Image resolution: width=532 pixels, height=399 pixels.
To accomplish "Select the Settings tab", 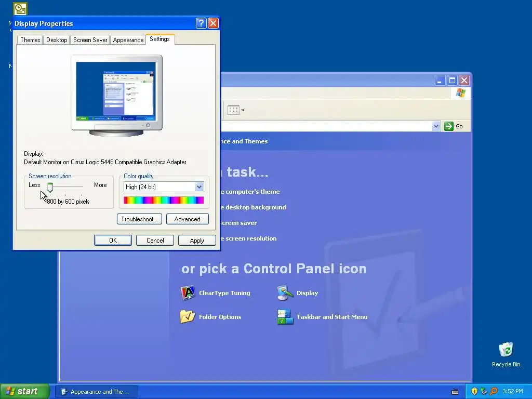I will 160,39.
